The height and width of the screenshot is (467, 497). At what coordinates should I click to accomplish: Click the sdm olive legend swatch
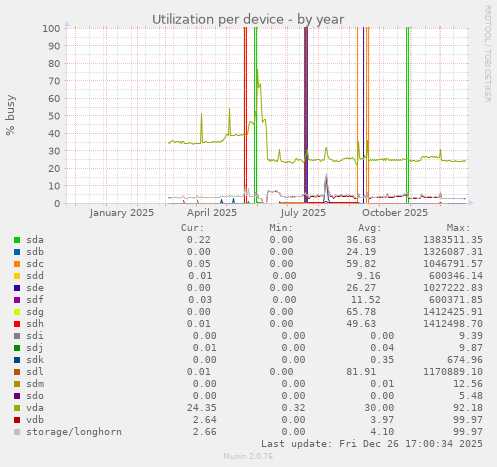[17, 384]
